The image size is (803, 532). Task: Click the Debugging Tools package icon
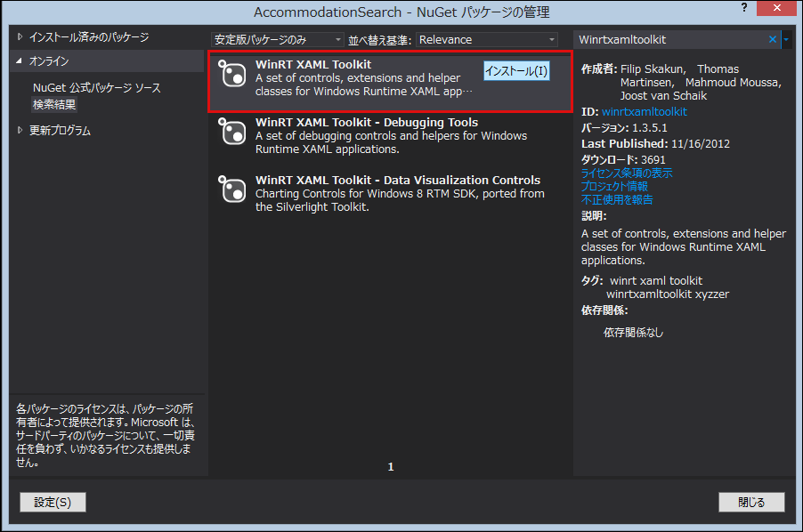click(x=232, y=131)
